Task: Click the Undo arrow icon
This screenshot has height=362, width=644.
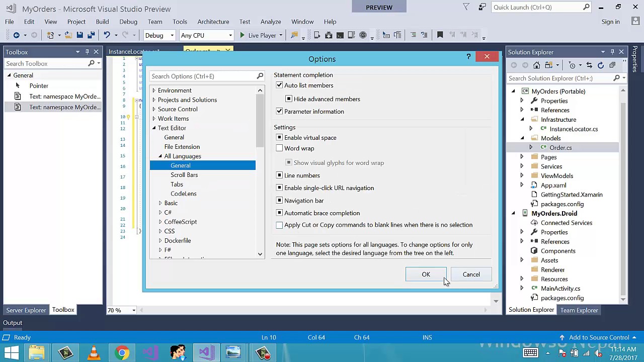Action: click(x=107, y=35)
